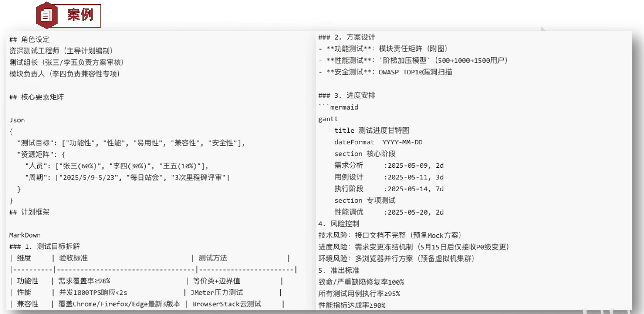Click the "维度" table header cell
This screenshot has height=314, width=644.
pyautogui.click(x=24, y=258)
